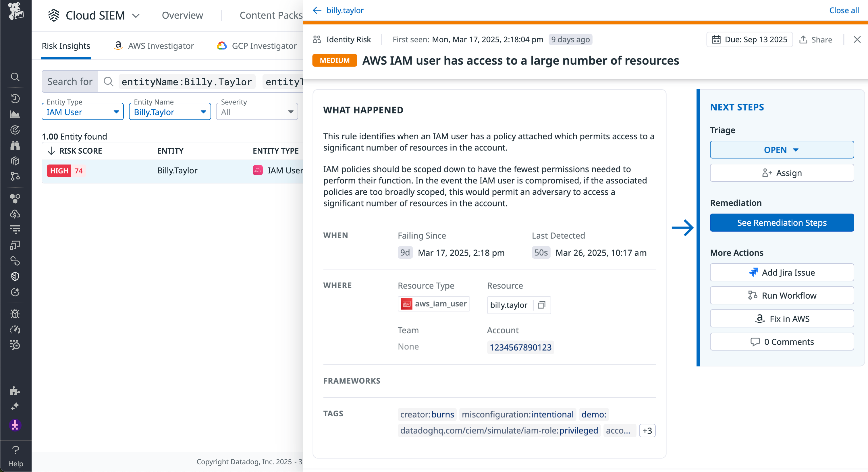Select the Search icon in the left sidebar
The height and width of the screenshot is (472, 868).
click(15, 77)
